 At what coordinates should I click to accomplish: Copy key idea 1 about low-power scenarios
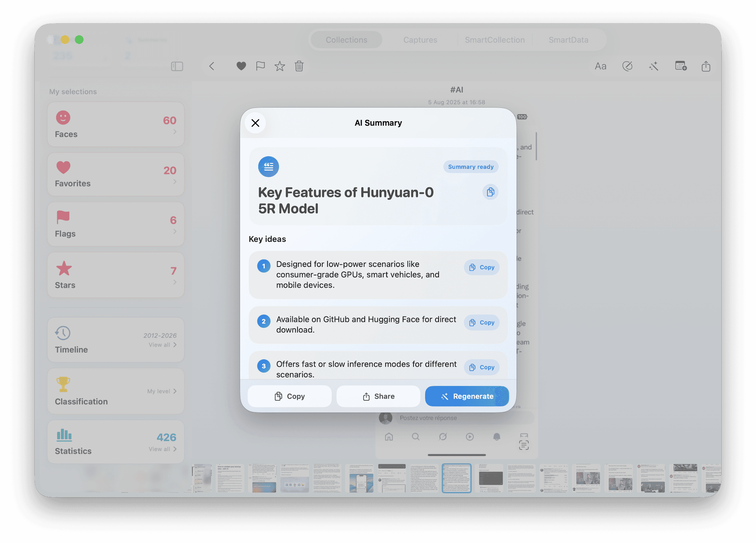click(x=481, y=267)
